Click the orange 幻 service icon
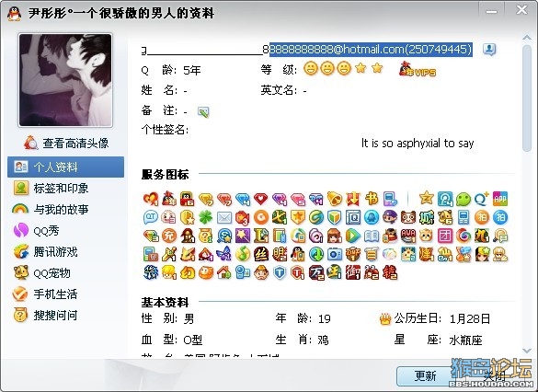Viewport: 538px width, 392px height. pyautogui.click(x=188, y=273)
